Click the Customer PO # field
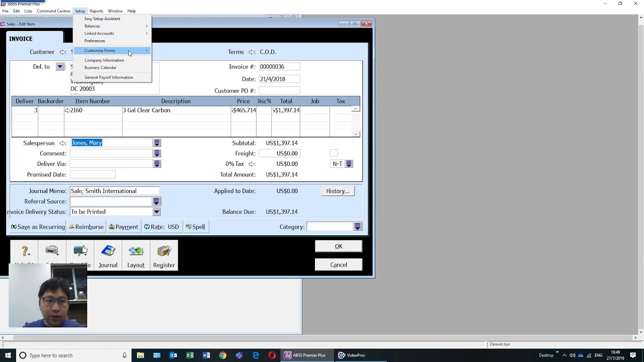The height and width of the screenshot is (362, 644). (x=279, y=90)
